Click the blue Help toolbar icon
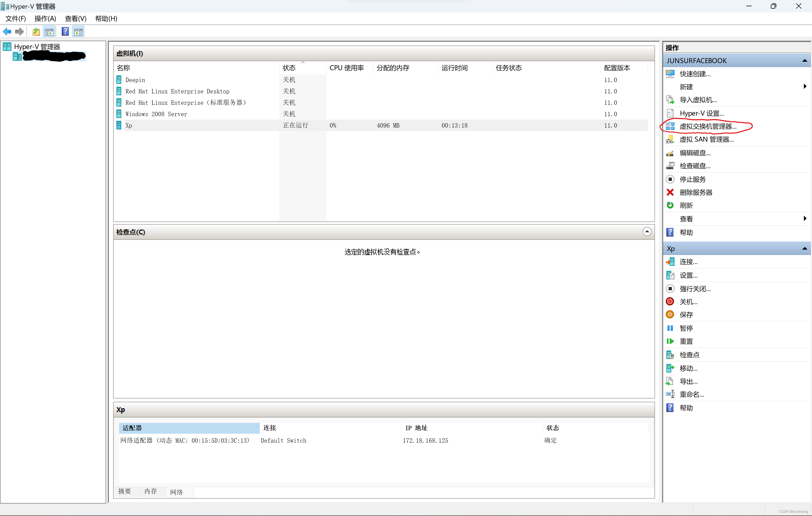812x516 pixels. pyautogui.click(x=65, y=32)
